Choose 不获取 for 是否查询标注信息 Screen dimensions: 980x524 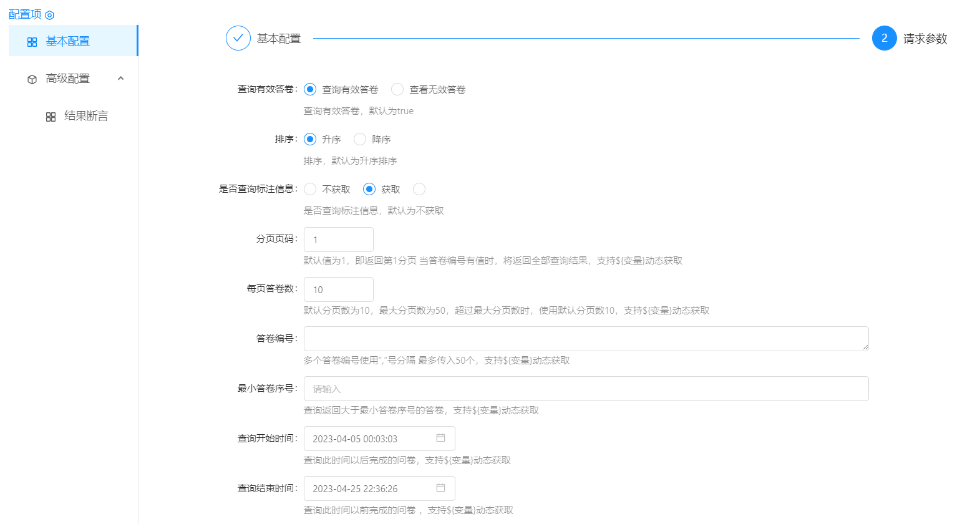click(x=310, y=189)
